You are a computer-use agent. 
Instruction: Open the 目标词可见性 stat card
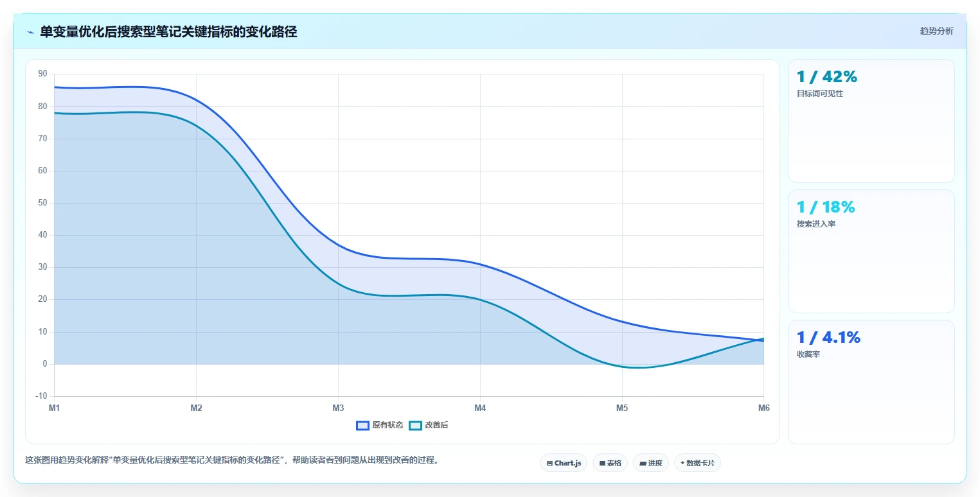point(871,121)
